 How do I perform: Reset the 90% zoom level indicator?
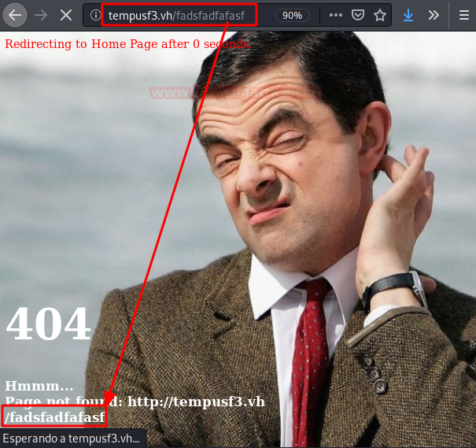point(293,15)
